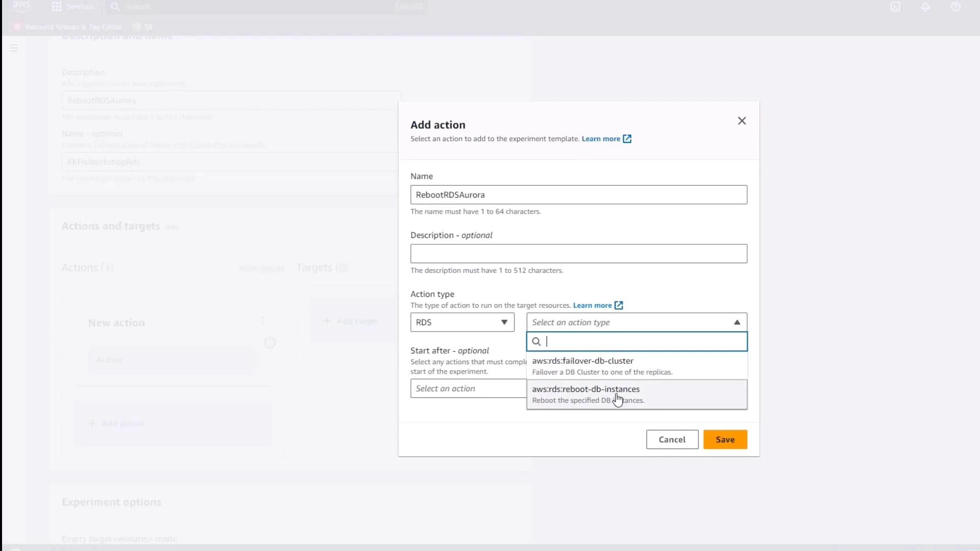Screen dimensions: 980x551
Task: Click the Name field containing RebootRDSAurora
Action: click(x=578, y=195)
